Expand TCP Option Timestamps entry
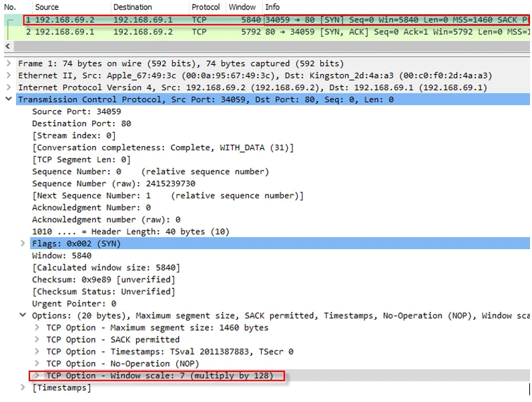This screenshot has width=532, height=402. tap(37, 352)
